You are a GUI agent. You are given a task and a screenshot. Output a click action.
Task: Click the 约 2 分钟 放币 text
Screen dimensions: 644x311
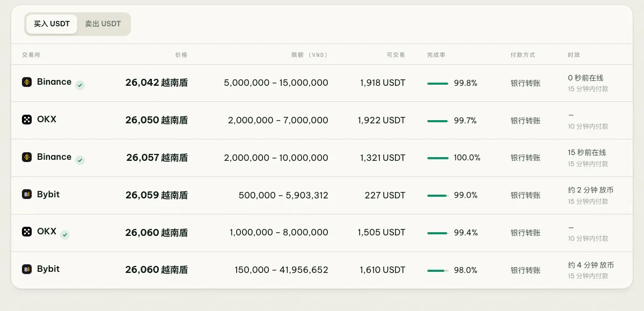(591, 190)
